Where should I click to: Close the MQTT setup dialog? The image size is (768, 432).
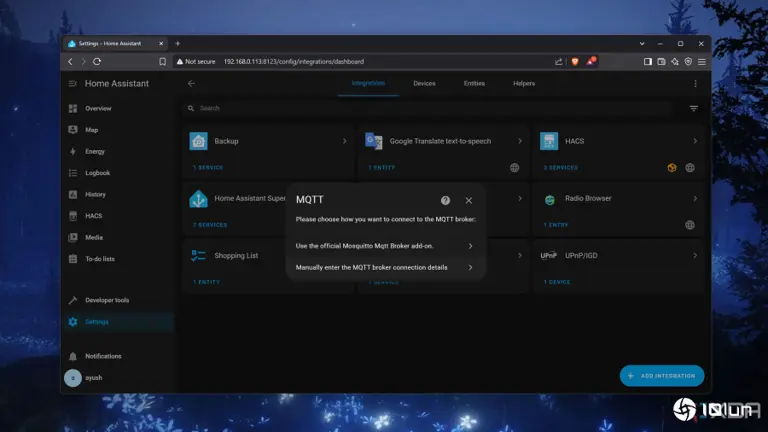[468, 200]
